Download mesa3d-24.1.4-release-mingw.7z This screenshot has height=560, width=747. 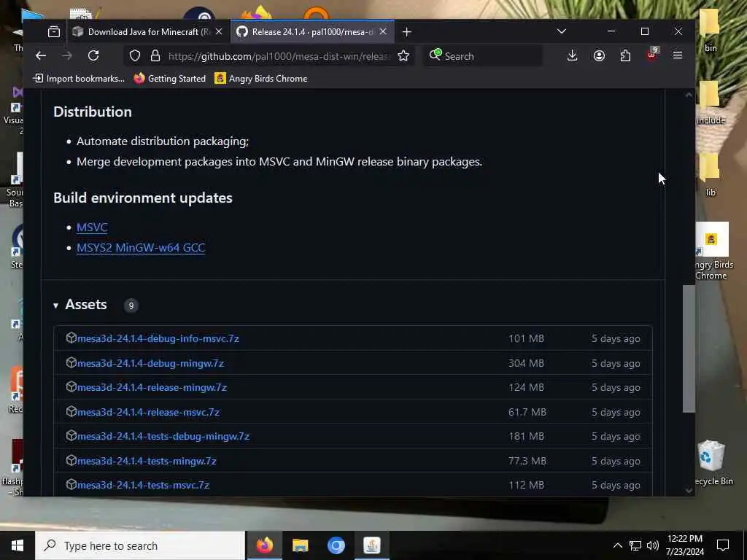152,388
